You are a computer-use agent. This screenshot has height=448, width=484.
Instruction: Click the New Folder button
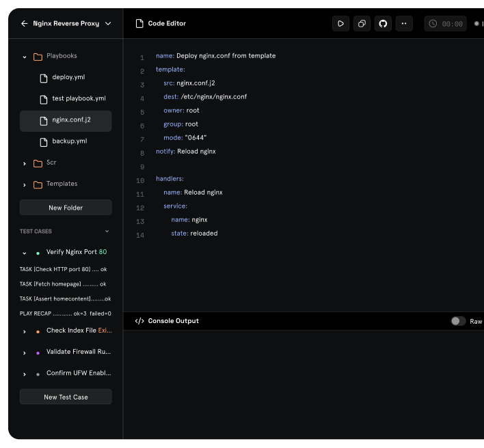tap(66, 208)
